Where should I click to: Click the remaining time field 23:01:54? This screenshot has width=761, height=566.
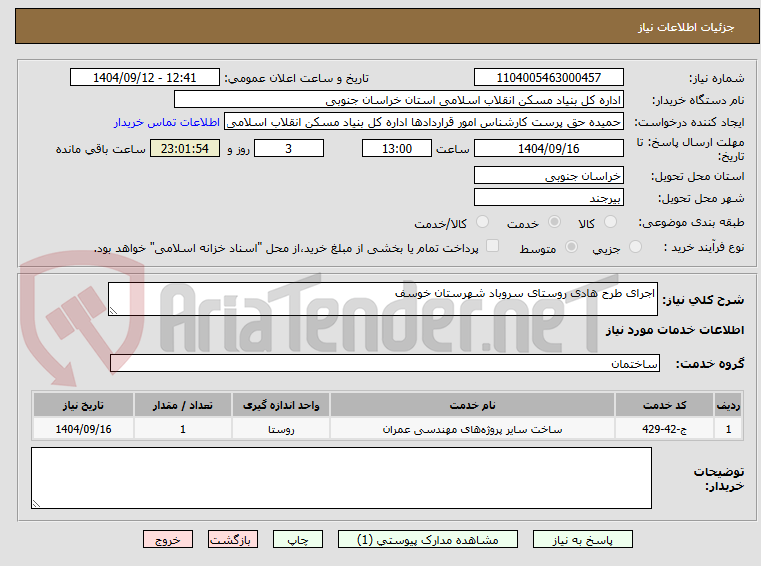click(x=184, y=149)
